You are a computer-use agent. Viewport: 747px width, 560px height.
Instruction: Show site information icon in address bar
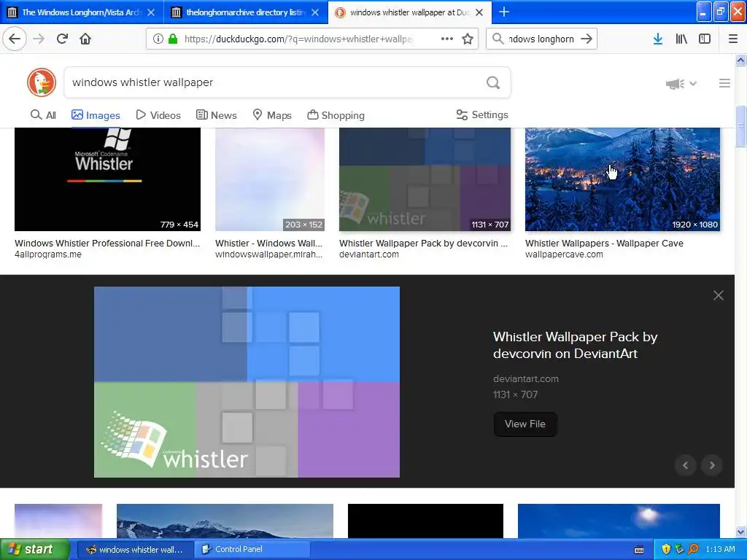(158, 39)
